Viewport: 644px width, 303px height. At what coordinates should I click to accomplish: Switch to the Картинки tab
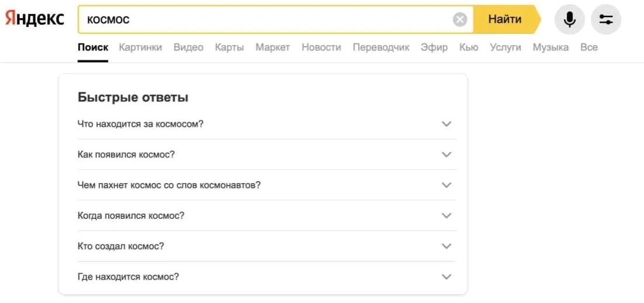pyautogui.click(x=140, y=47)
